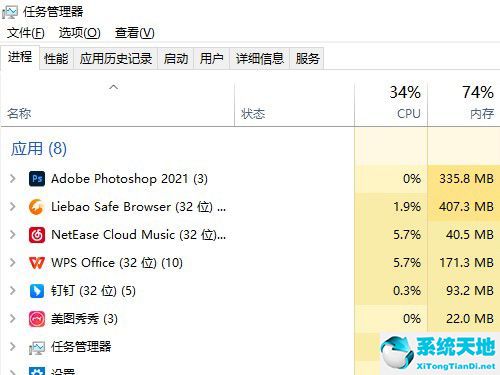Click the 任务管理器 process row icon
Image resolution: width=500 pixels, height=375 pixels.
coord(37,347)
